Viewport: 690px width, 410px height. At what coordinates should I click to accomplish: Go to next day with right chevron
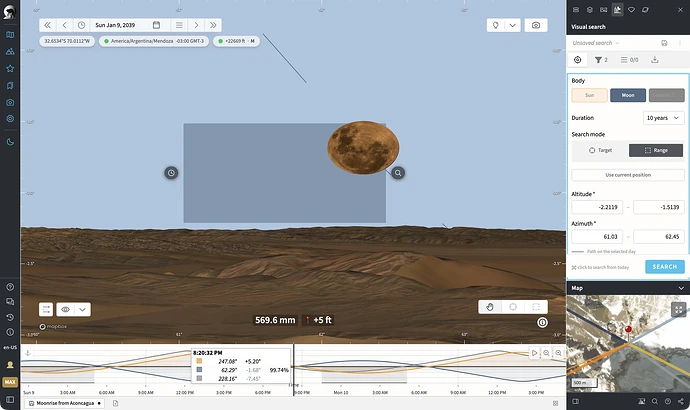[x=196, y=25]
